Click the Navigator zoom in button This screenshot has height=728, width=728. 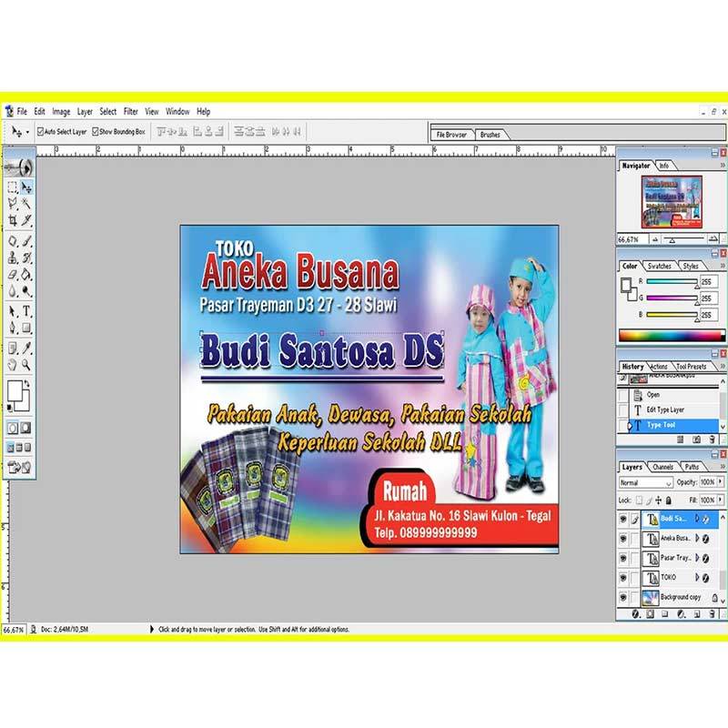tap(713, 239)
